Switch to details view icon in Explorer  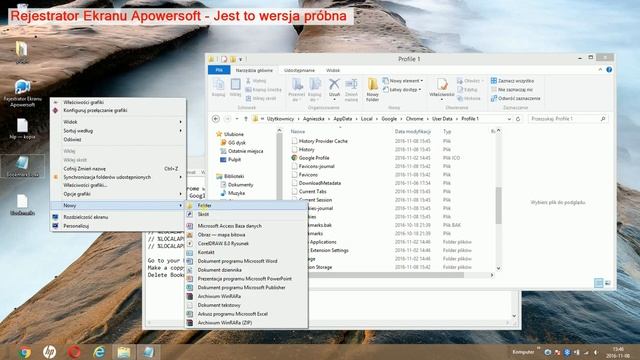[598, 283]
